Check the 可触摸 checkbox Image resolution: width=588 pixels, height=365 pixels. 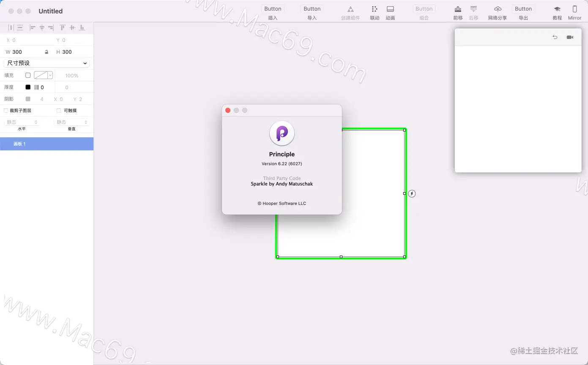pos(59,110)
